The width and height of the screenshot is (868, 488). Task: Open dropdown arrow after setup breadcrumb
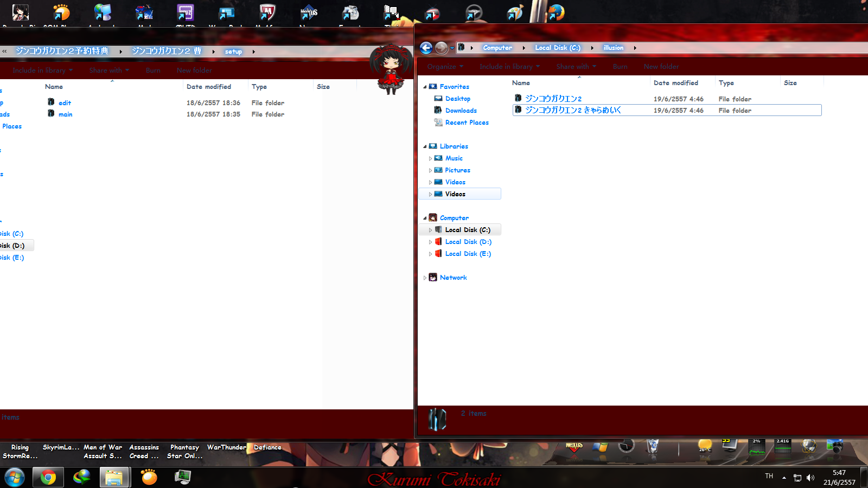[253, 52]
